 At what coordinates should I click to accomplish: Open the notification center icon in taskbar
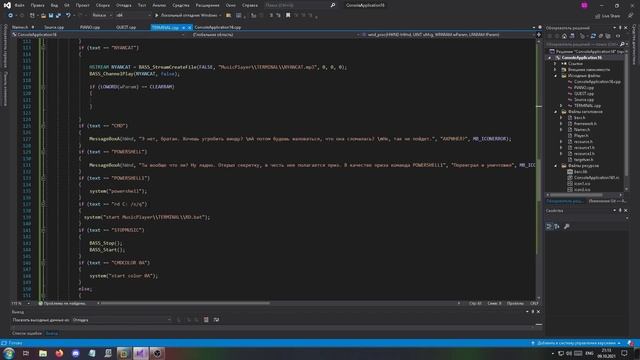[x=624, y=353]
